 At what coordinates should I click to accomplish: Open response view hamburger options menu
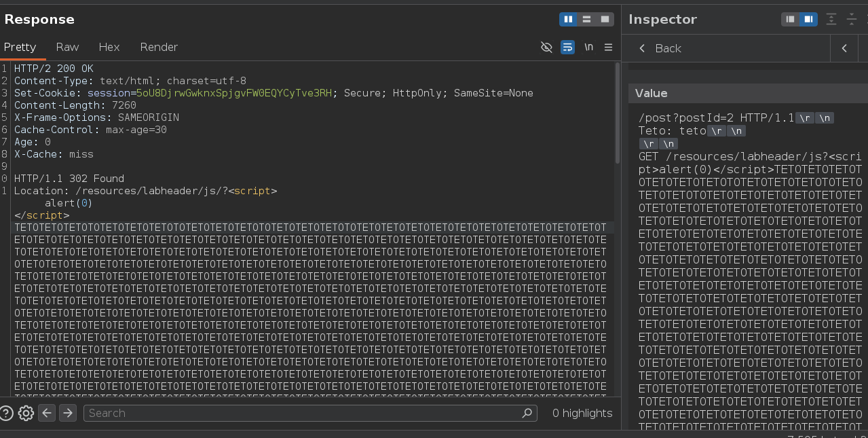[x=608, y=47]
